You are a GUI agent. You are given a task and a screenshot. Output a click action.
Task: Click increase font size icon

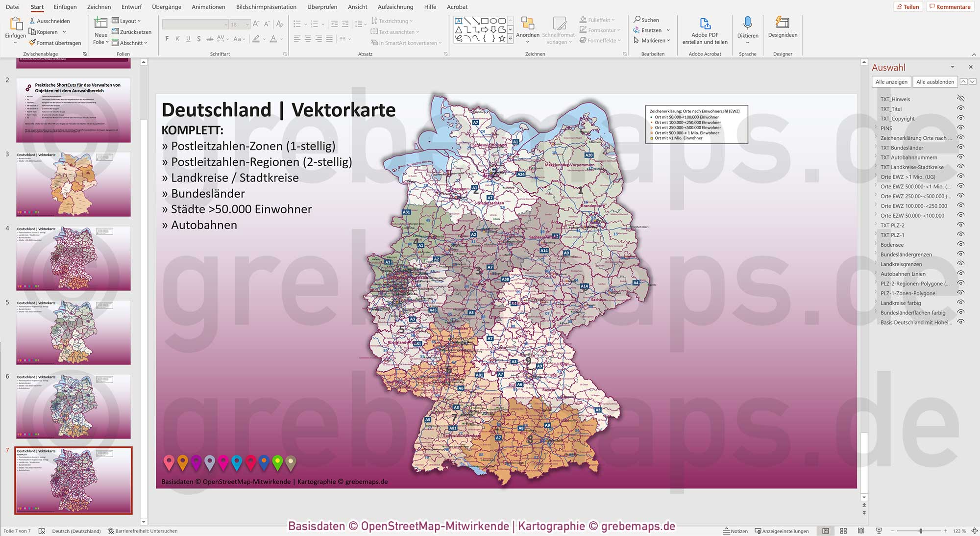pos(256,24)
